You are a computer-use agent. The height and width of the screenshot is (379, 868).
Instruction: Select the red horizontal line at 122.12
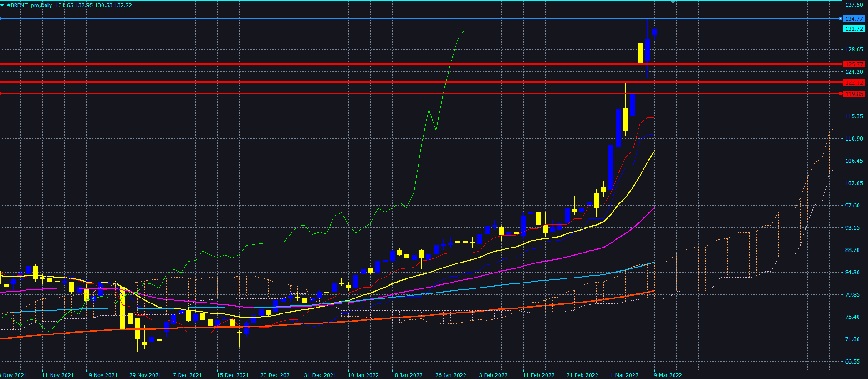(421, 82)
